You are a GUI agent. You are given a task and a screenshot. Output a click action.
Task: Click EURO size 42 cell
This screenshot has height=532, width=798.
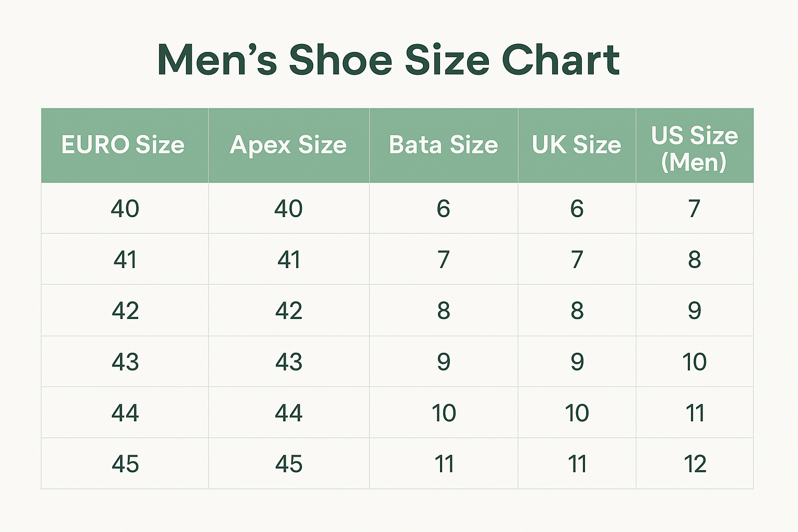pos(125,310)
